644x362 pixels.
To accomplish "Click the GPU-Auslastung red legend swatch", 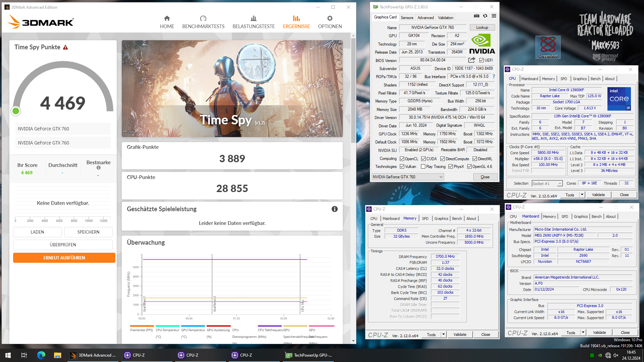I will [x=219, y=326].
